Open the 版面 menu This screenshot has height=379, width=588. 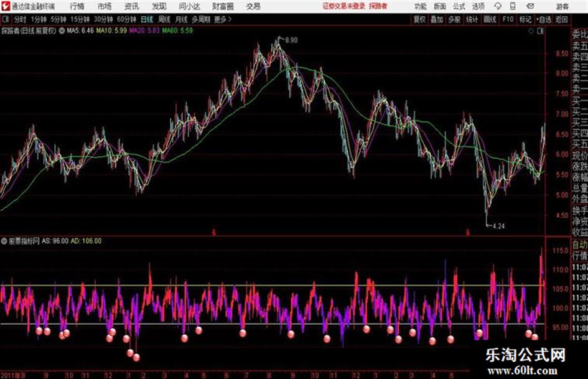[x=440, y=6]
